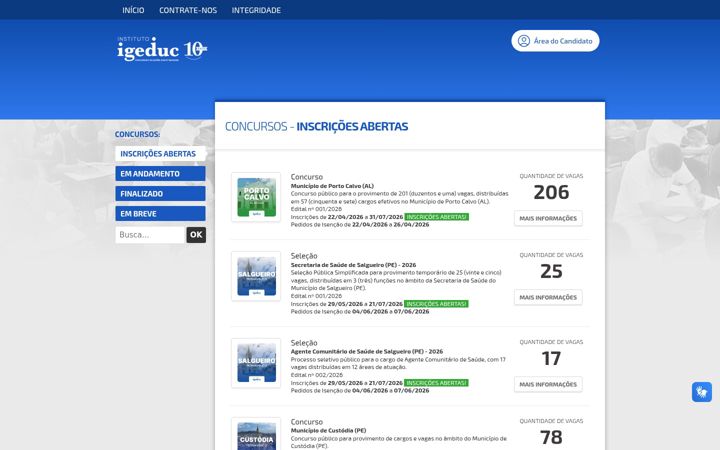720x450 pixels.
Task: Click the vacancy count 25
Action: pos(551,271)
